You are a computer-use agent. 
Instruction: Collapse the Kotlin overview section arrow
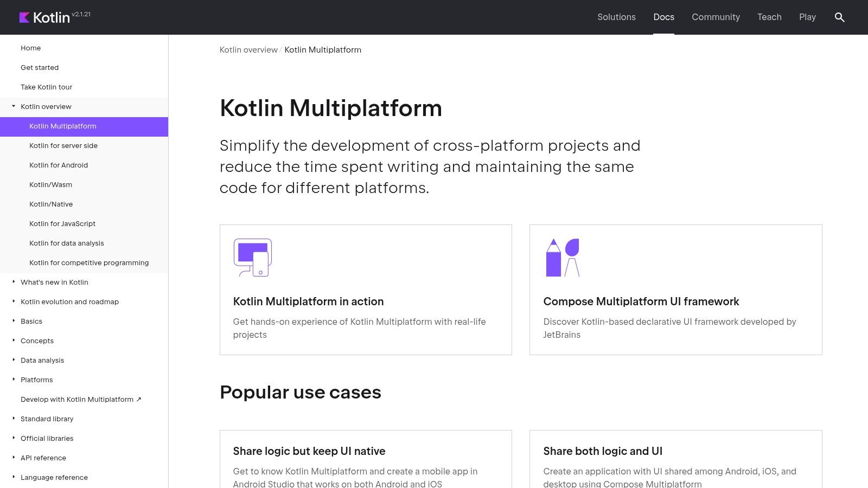click(14, 106)
